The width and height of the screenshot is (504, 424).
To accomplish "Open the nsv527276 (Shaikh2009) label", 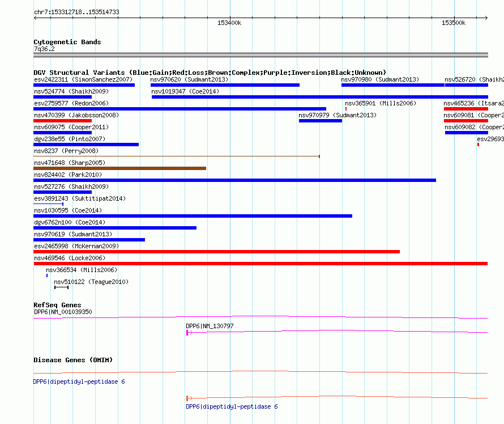I will click(71, 186).
